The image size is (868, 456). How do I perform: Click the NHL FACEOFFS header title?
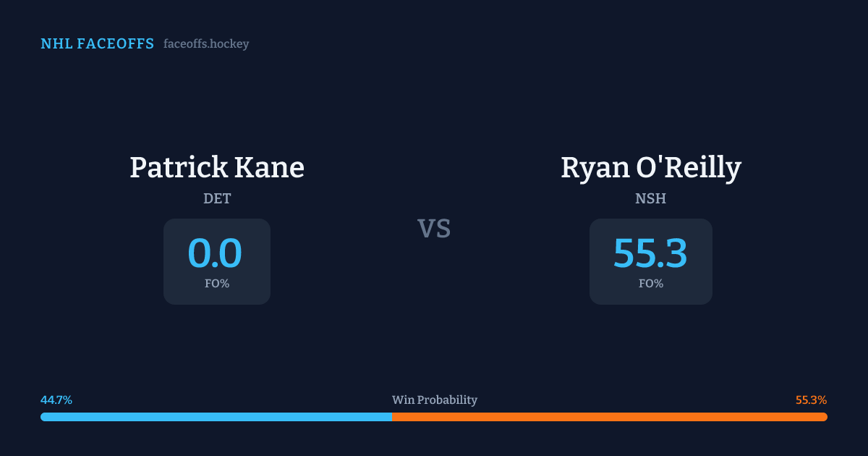tap(97, 44)
